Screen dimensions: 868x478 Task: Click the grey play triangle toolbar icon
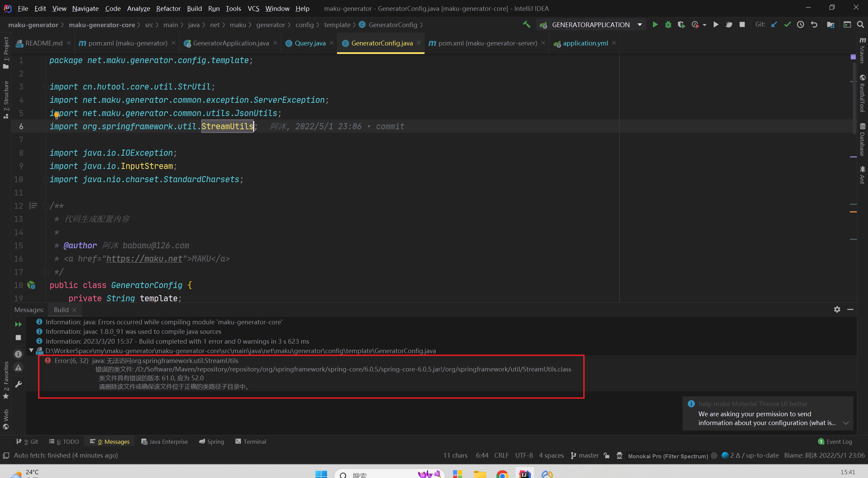coord(716,24)
